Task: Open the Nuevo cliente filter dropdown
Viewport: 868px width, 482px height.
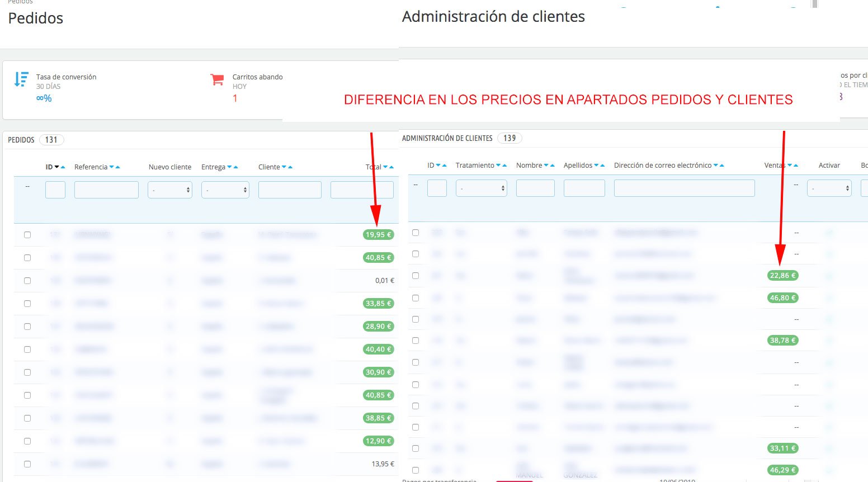Action: [x=170, y=190]
